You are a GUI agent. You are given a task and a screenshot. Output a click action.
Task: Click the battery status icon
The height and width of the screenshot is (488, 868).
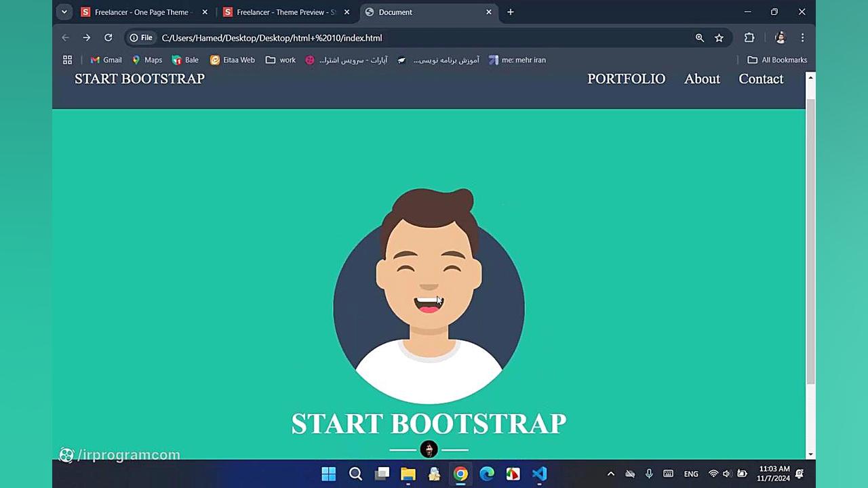pos(742,474)
